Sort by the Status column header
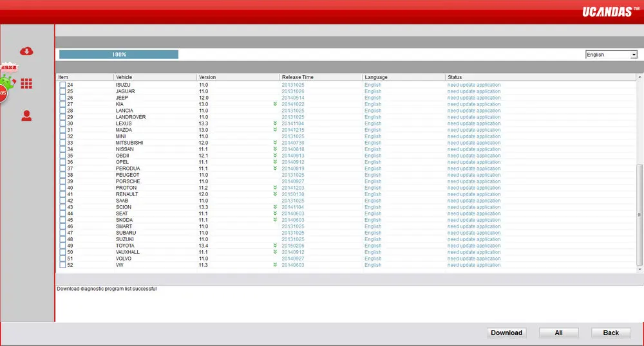The width and height of the screenshot is (644, 346). pos(540,77)
